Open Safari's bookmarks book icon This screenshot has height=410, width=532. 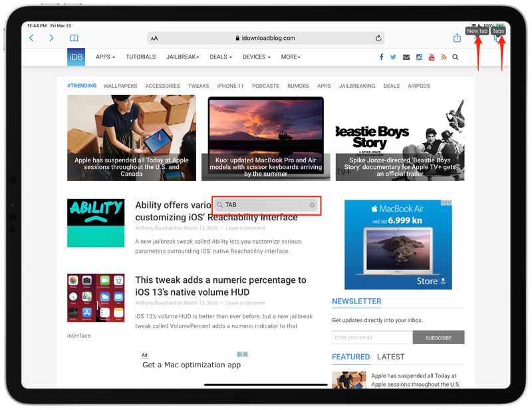pos(74,38)
